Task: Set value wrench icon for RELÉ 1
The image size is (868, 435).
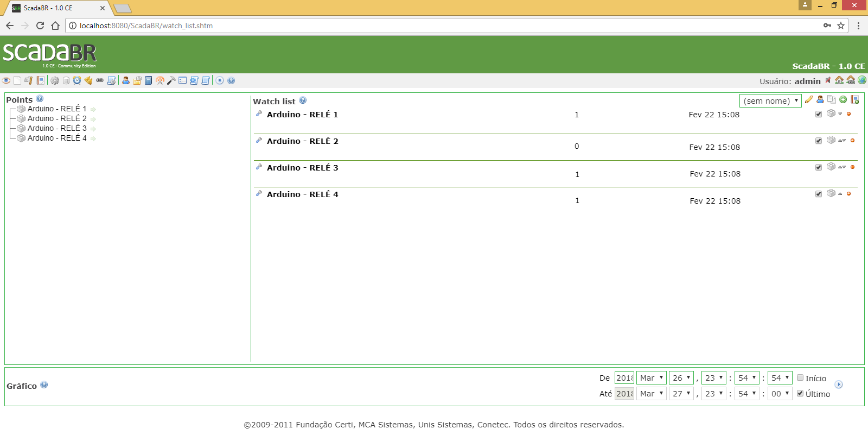Action: click(259, 114)
